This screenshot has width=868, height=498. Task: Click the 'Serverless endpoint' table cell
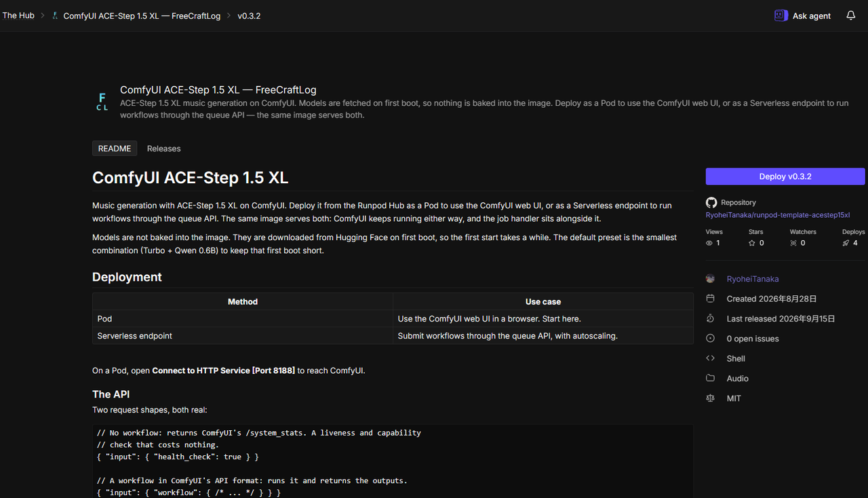(243, 336)
